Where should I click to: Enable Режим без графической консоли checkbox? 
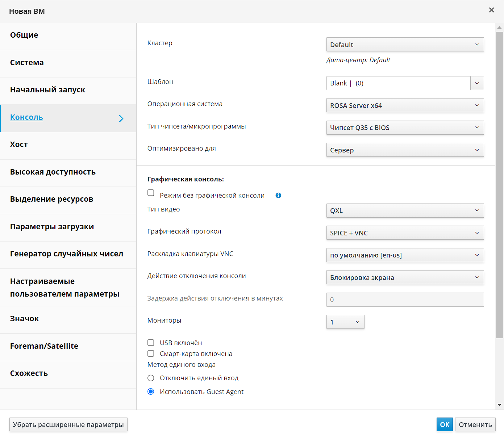click(x=151, y=193)
